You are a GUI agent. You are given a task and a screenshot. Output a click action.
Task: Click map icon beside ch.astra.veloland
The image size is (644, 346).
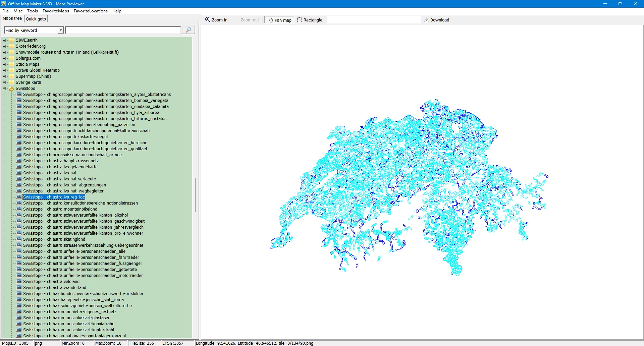pyautogui.click(x=19, y=282)
